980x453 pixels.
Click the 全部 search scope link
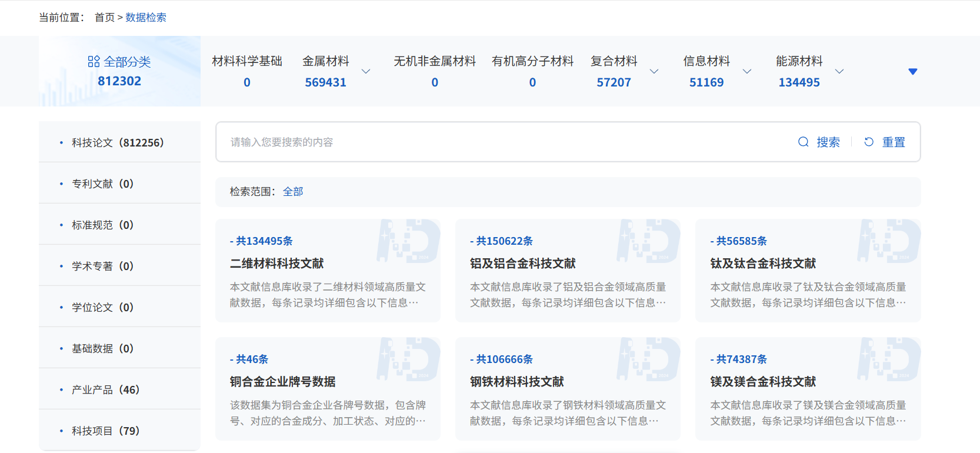(293, 192)
